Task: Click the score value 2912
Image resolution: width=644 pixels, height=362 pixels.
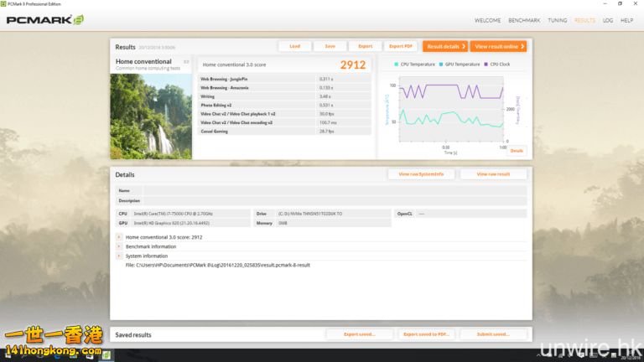Action: 353,65
